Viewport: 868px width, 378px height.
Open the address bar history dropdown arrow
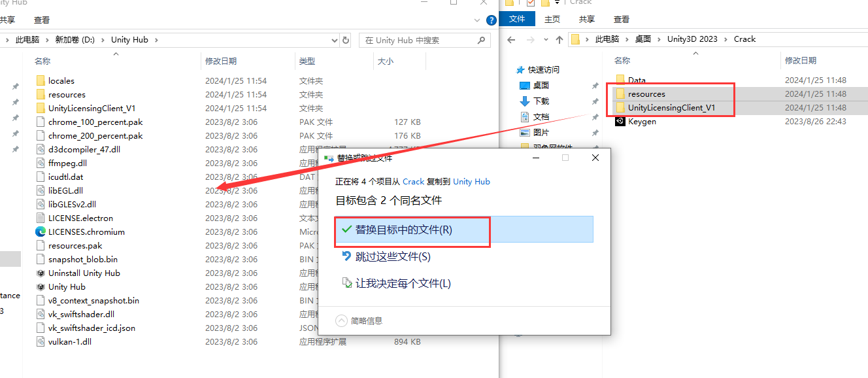pyautogui.click(x=334, y=39)
